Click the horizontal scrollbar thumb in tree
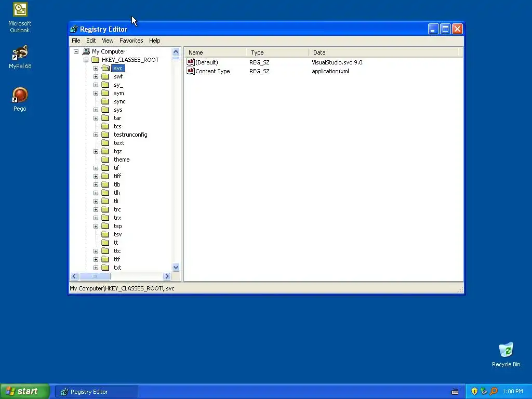The height and width of the screenshot is (399, 532). coord(95,276)
